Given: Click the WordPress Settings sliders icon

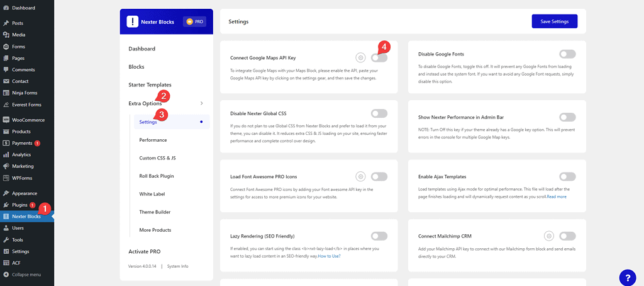Looking at the screenshot, I should coord(6,251).
